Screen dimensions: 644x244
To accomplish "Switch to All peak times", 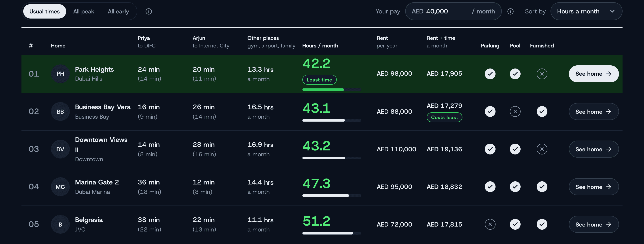I will click(x=83, y=11).
